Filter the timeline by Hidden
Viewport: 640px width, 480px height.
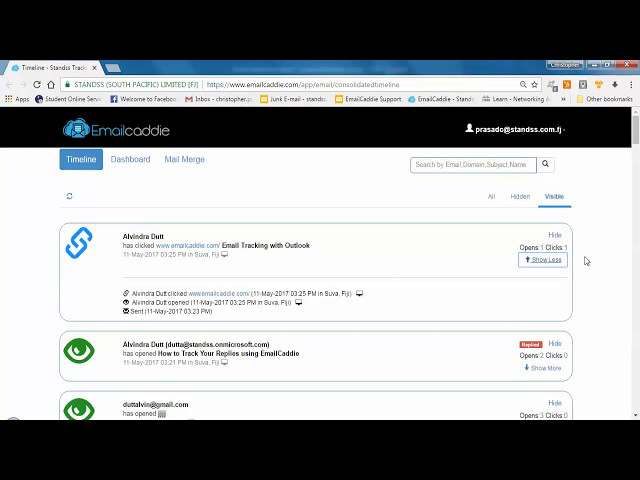(x=520, y=196)
